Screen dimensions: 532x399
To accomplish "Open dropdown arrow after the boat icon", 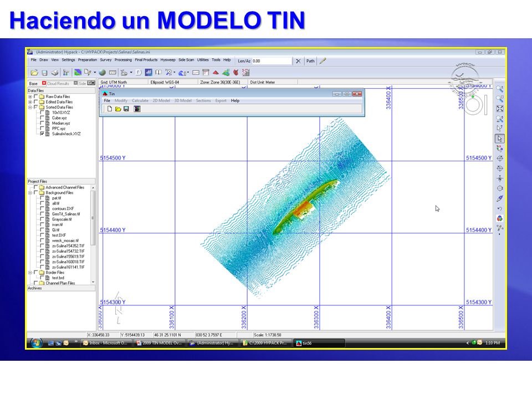I will click(x=131, y=73).
